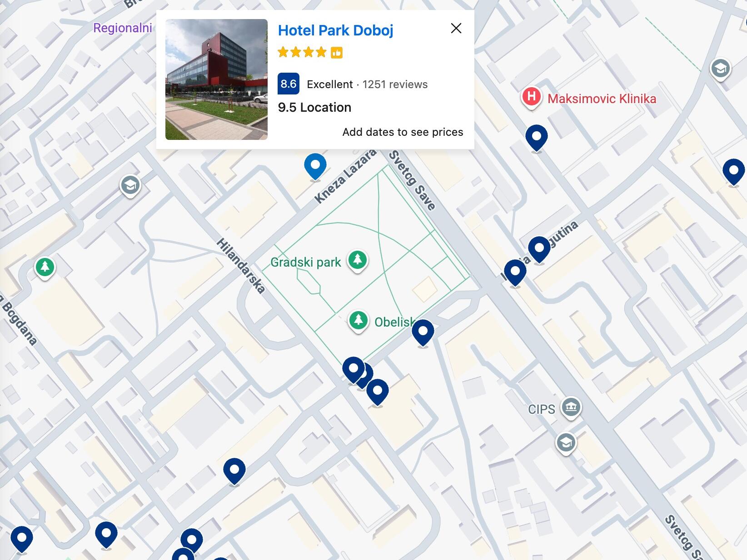Select the hotel pin in the bottom-left map corner
The image size is (747, 560).
pyautogui.click(x=22, y=539)
